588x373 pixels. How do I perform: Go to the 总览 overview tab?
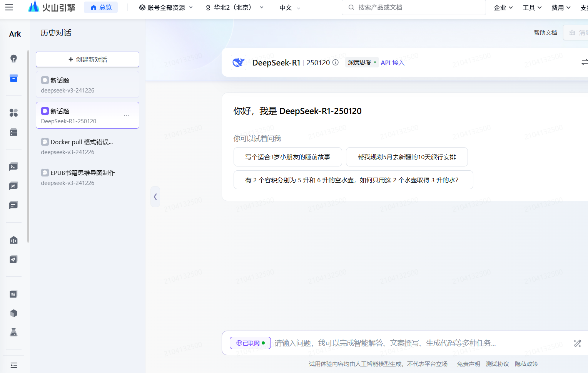tap(101, 7)
